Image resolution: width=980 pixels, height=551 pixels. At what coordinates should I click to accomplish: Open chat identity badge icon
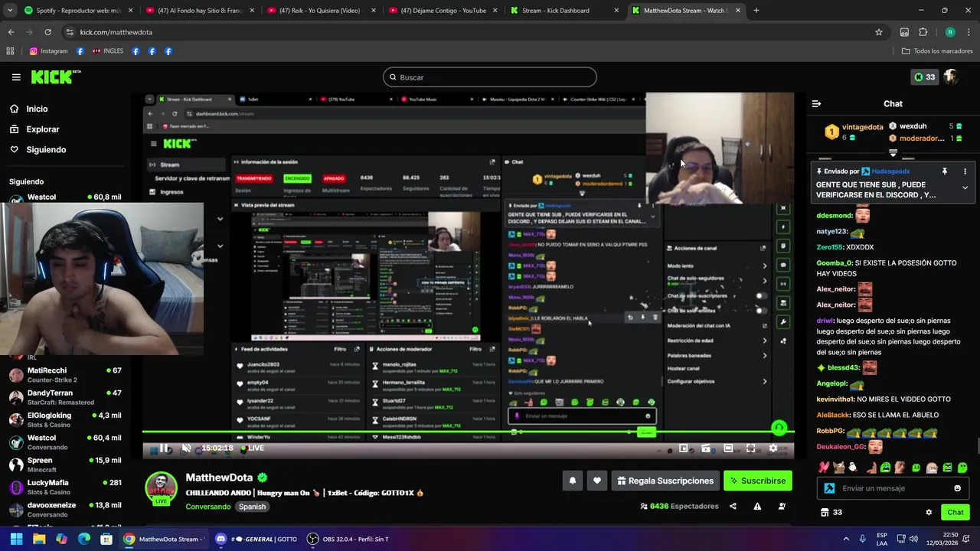tap(829, 488)
